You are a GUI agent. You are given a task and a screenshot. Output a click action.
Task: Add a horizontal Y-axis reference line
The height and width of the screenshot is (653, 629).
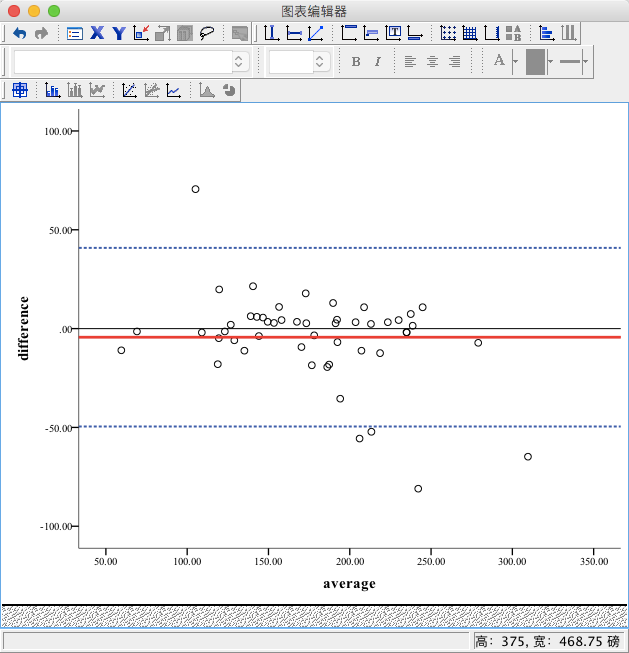pyautogui.click(x=294, y=33)
